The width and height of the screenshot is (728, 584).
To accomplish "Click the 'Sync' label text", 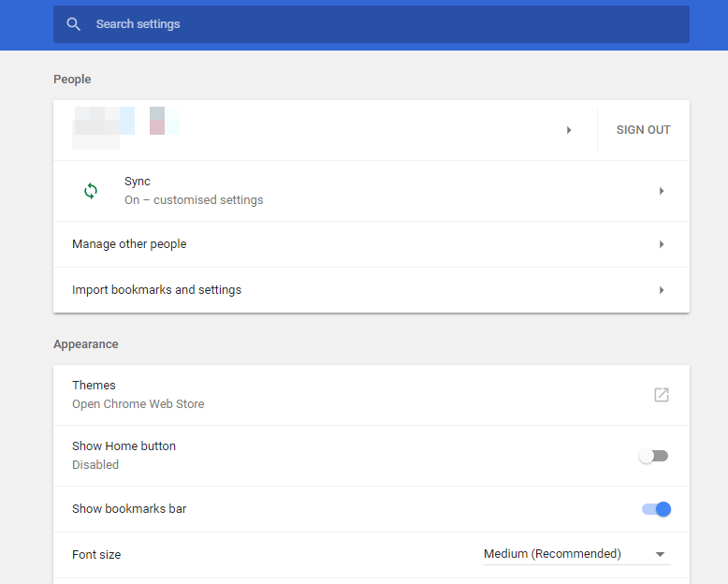I will click(138, 181).
